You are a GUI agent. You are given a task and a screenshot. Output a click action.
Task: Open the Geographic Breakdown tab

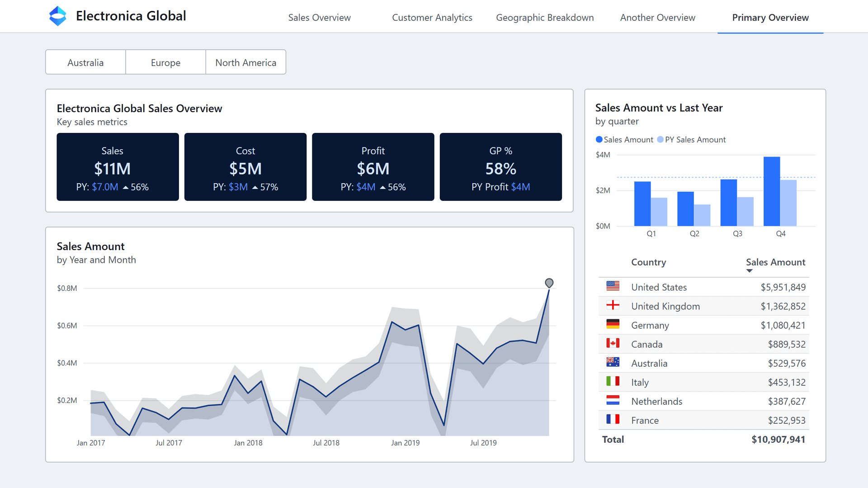click(545, 17)
